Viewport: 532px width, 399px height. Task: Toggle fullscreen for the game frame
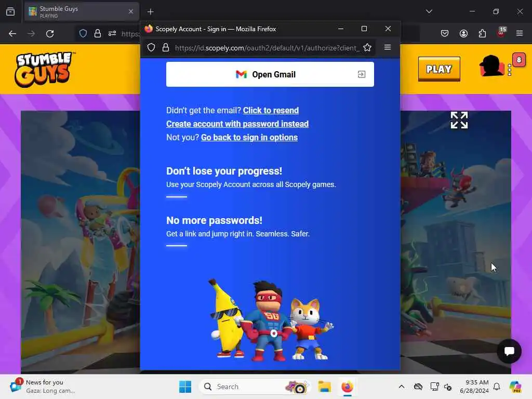(x=459, y=120)
